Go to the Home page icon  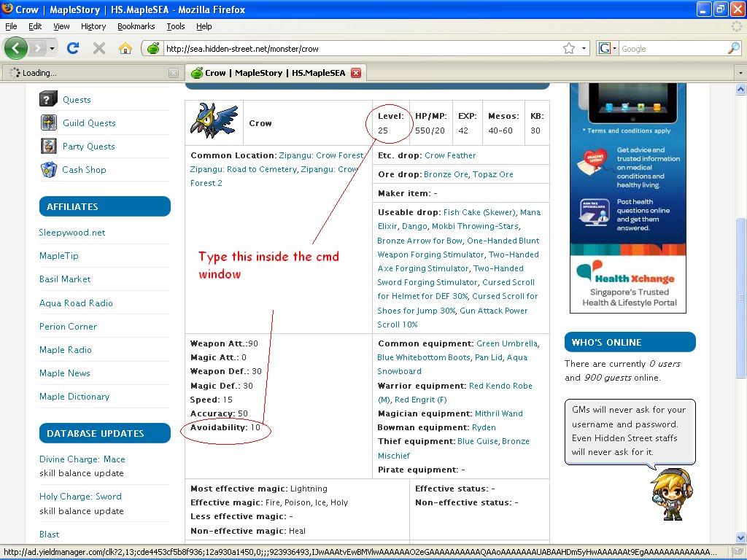pos(125,48)
